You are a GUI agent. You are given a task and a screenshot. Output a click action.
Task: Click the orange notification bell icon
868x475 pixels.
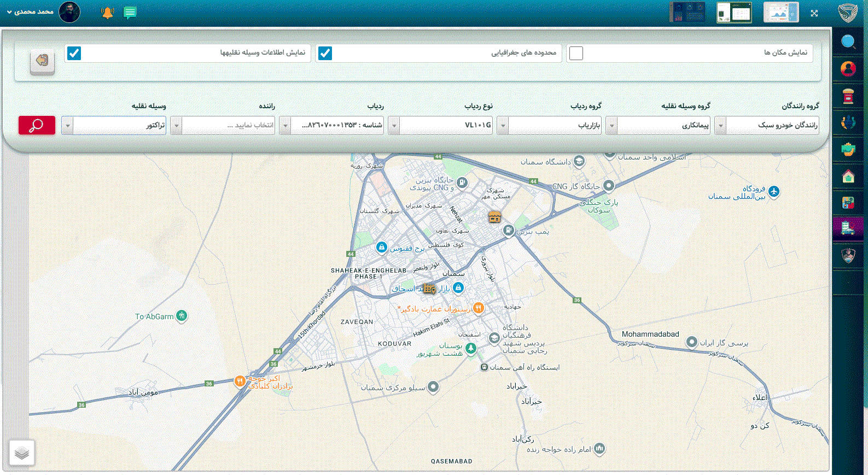click(x=107, y=13)
